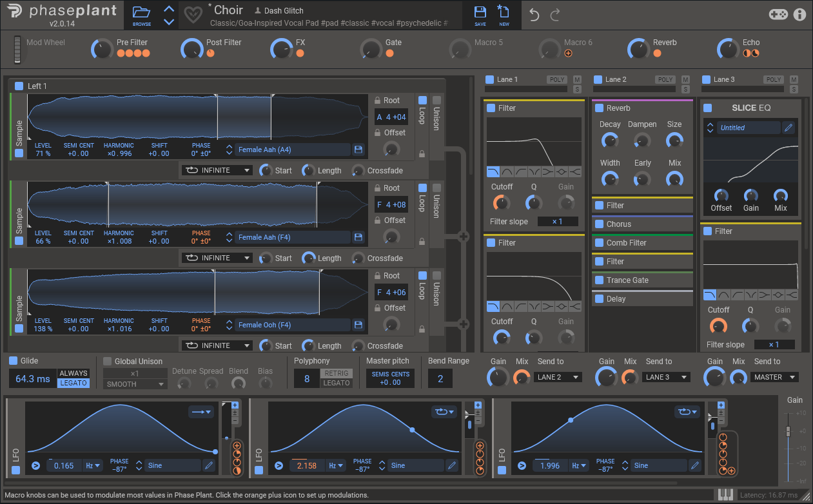Toggle the Glide checkbox
This screenshot has width=813, height=504.
point(14,362)
